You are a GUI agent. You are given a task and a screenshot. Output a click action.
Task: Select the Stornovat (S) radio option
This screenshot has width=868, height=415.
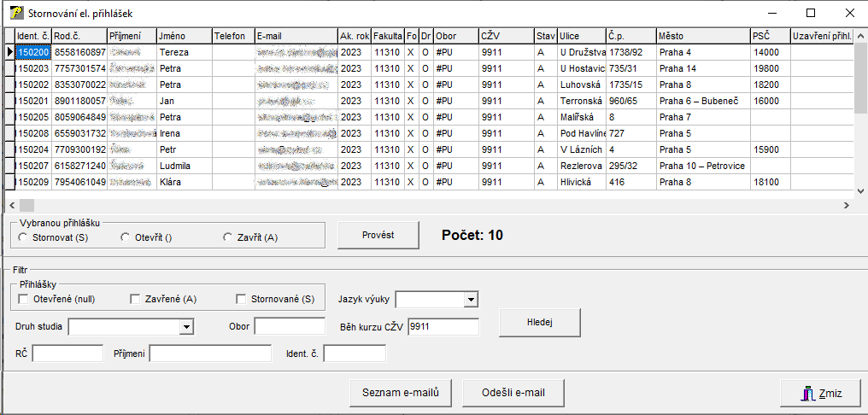point(23,237)
